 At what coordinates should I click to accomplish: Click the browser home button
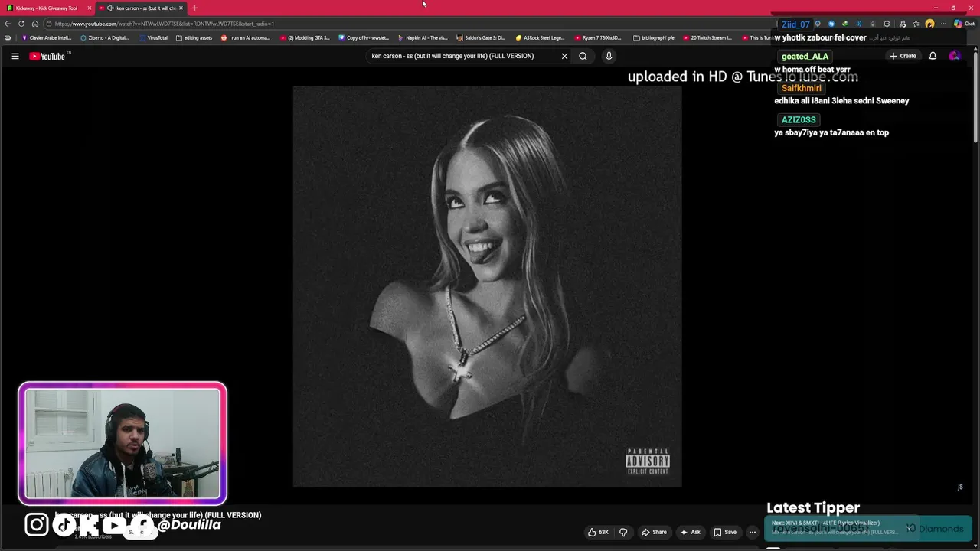[35, 24]
